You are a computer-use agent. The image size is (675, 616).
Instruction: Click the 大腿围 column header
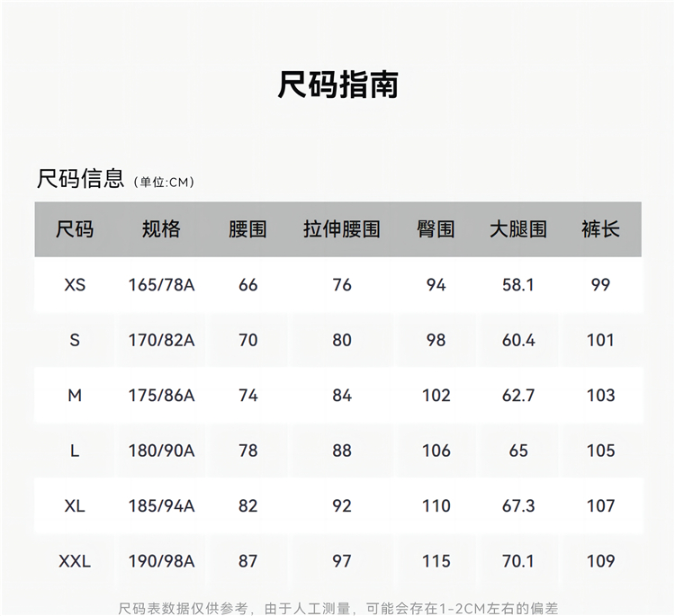pos(517,229)
